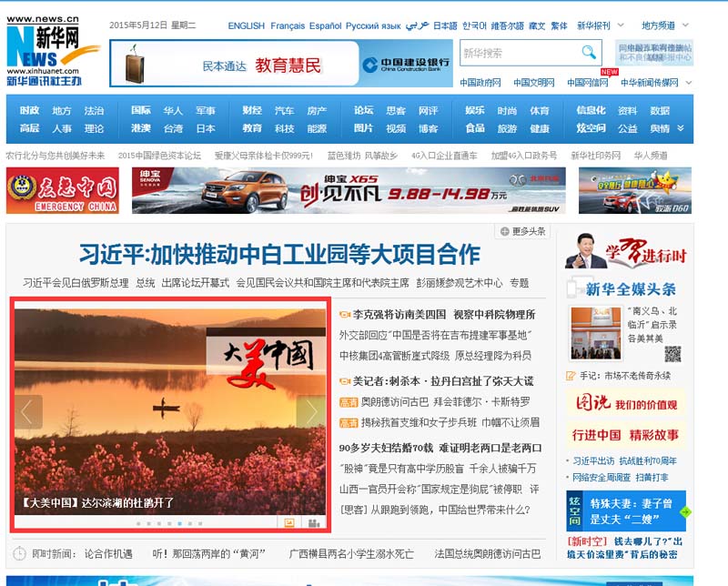Open the 地方频道 dropdown
Image resolution: width=728 pixels, height=586 pixels.
coord(664,25)
